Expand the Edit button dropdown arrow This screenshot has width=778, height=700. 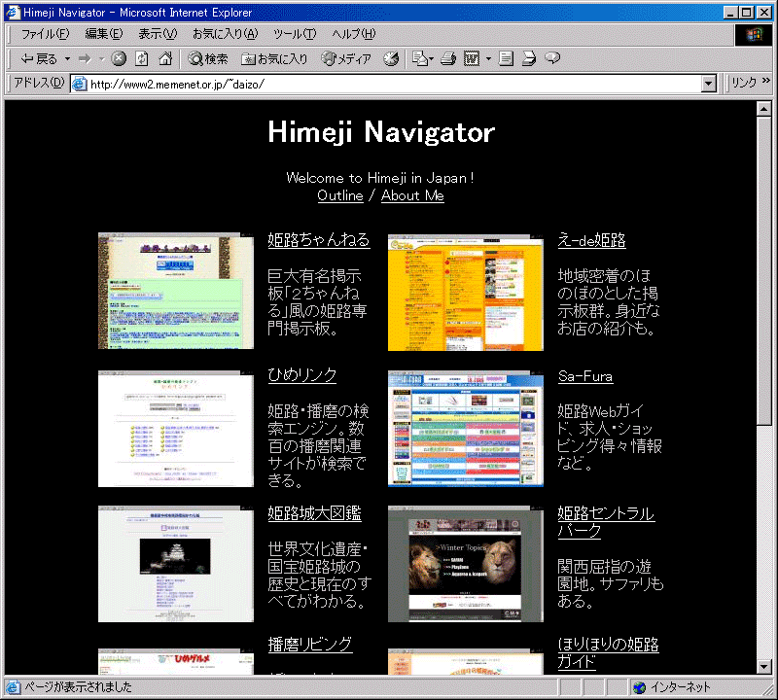[x=488, y=59]
